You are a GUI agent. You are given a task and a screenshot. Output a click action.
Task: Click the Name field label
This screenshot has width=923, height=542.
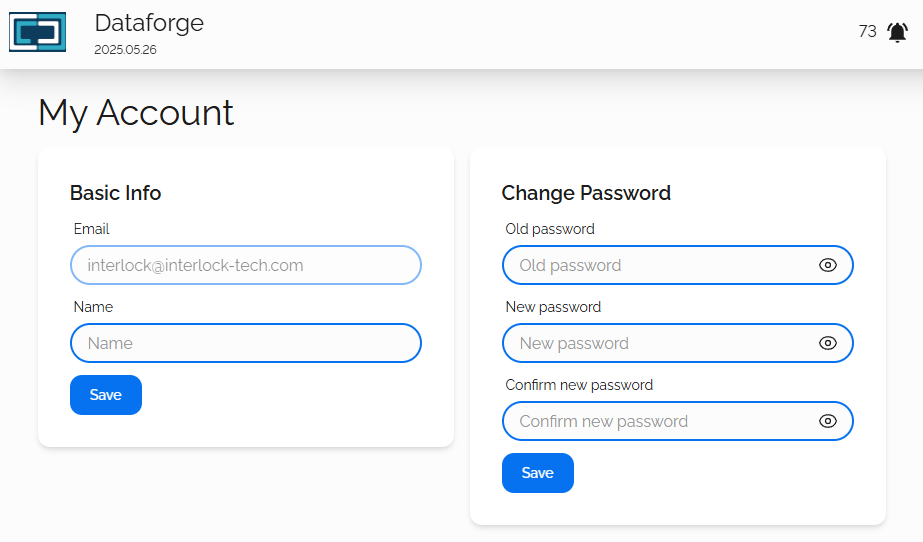(93, 307)
